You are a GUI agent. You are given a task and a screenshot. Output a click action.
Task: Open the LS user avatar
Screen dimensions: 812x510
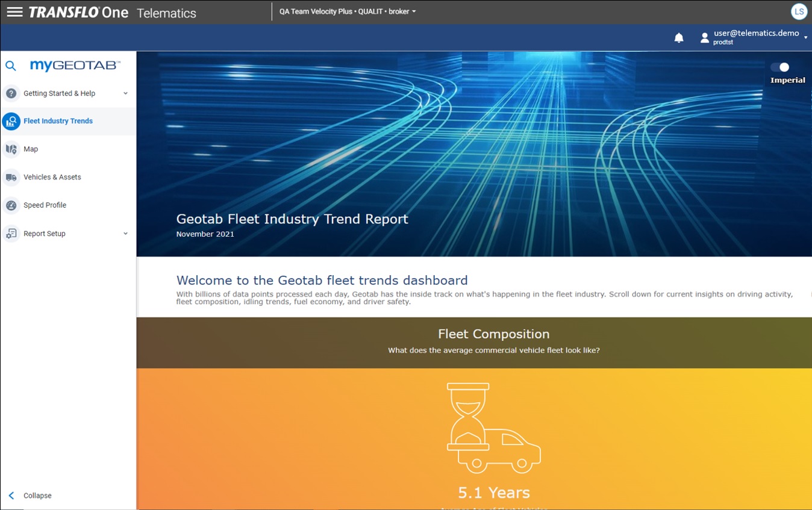[799, 11]
